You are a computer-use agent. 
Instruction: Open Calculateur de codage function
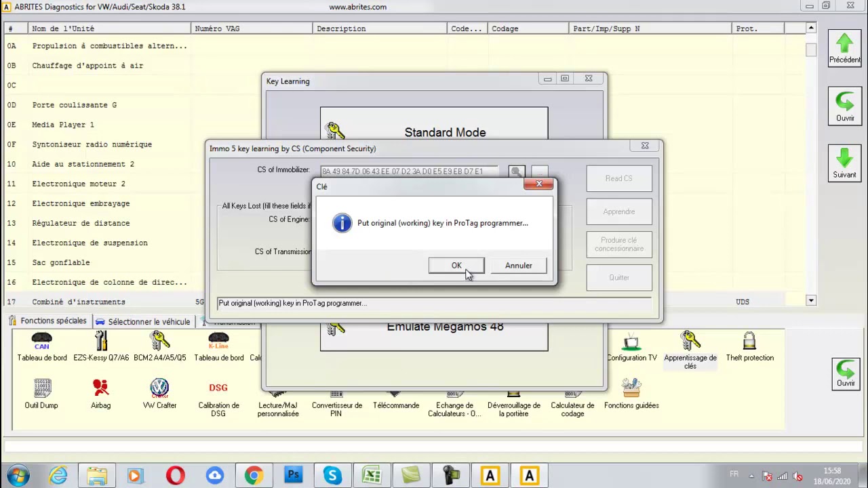572,404
